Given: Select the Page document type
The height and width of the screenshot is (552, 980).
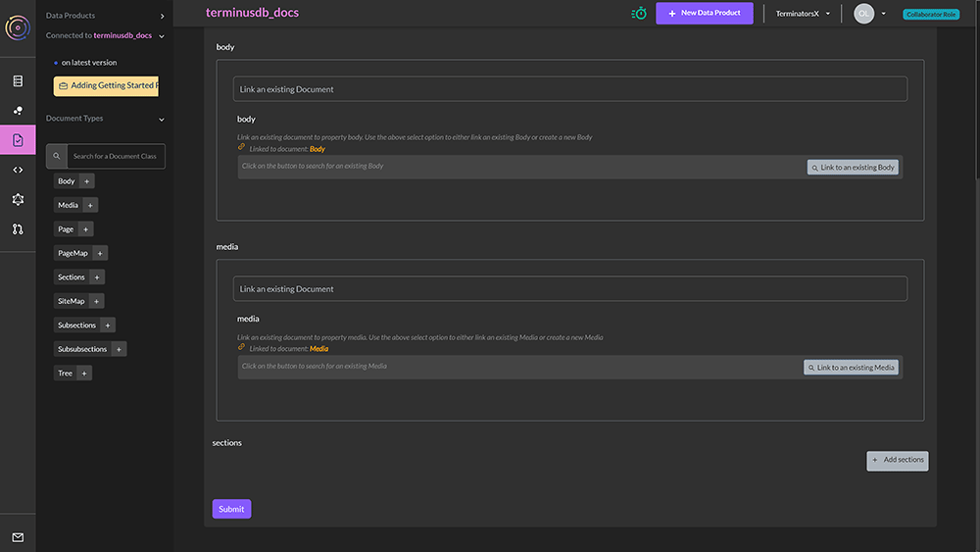Looking at the screenshot, I should tap(66, 229).
